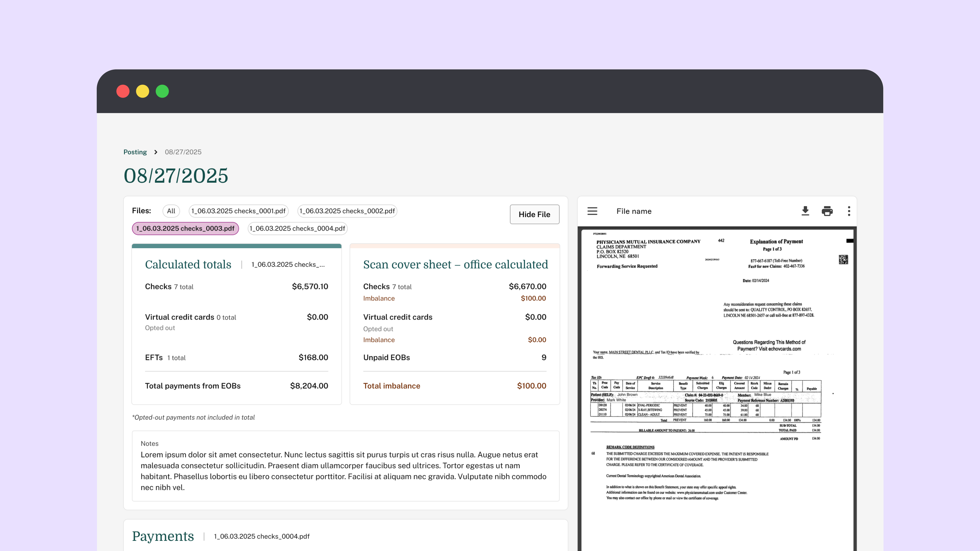This screenshot has height=551, width=980.
Task: Click the Notes text field
Action: [x=345, y=470]
